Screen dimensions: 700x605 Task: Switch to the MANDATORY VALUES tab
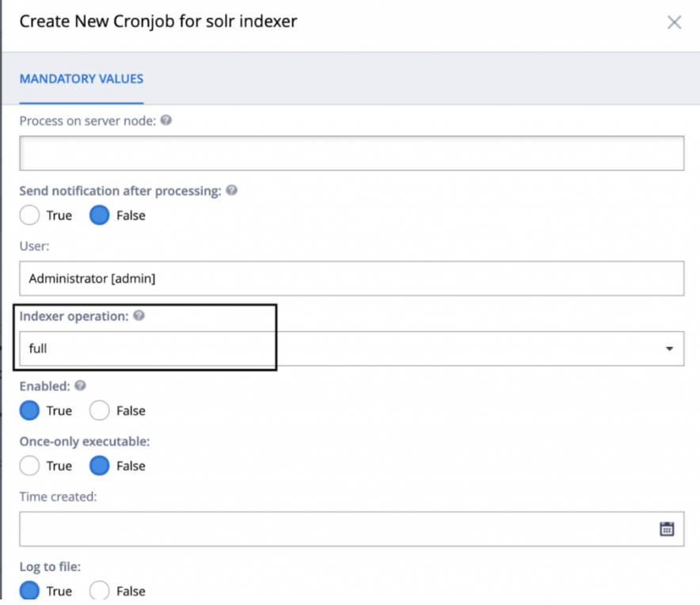pyautogui.click(x=82, y=79)
